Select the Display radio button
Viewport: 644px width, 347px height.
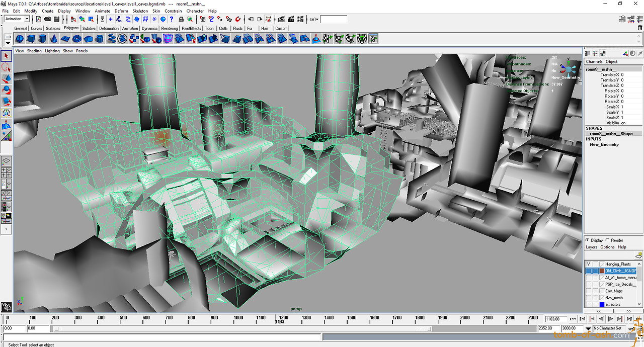[x=588, y=240]
